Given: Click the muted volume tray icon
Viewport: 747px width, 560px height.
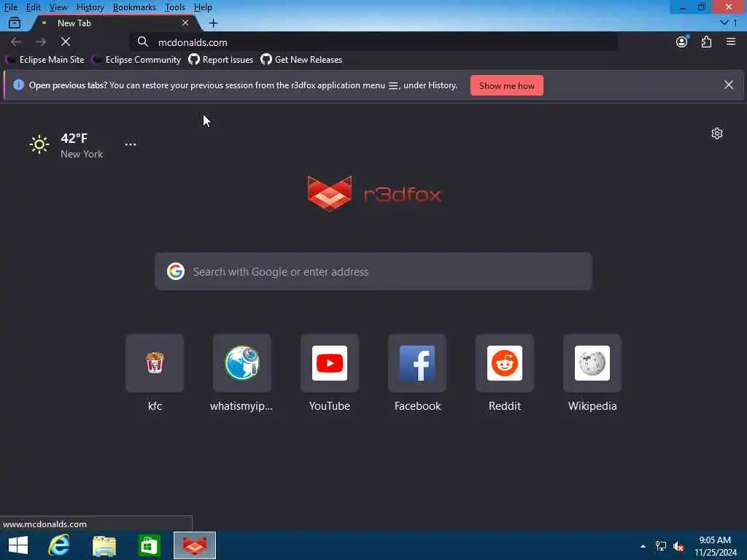Looking at the screenshot, I should click(678, 546).
